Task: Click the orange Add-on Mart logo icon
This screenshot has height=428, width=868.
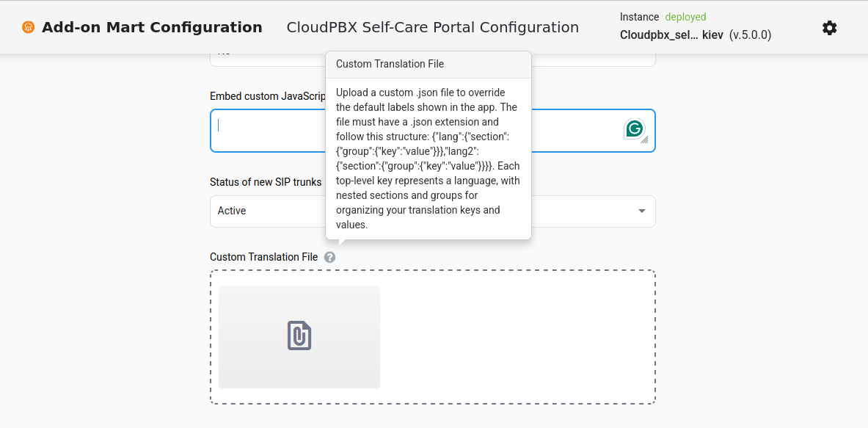Action: pos(28,28)
